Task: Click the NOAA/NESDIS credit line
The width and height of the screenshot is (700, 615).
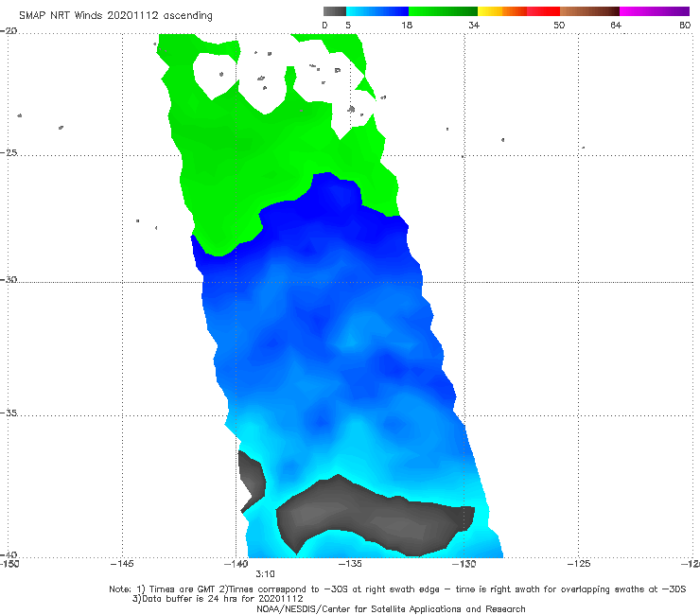Action: [391, 609]
